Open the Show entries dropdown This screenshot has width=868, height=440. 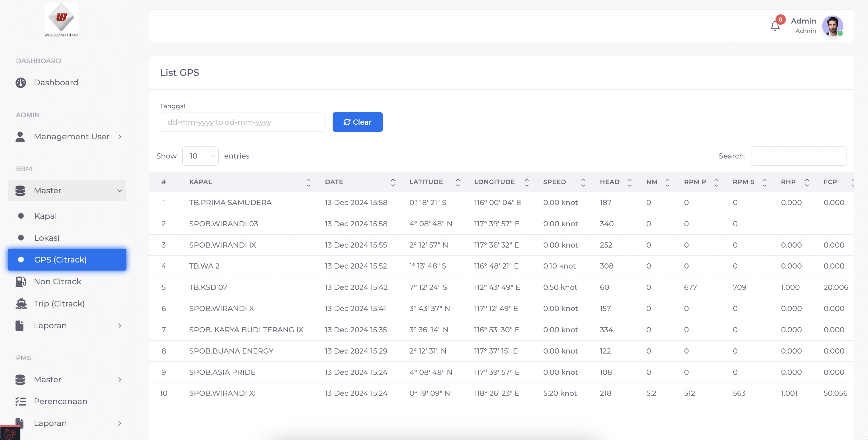tap(200, 156)
